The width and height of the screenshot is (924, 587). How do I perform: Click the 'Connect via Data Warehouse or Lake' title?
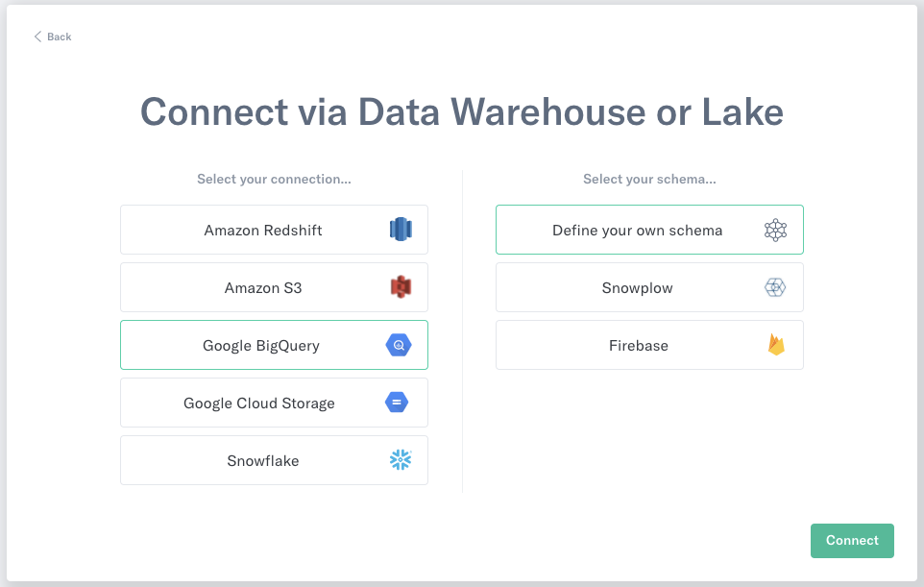[x=462, y=112]
